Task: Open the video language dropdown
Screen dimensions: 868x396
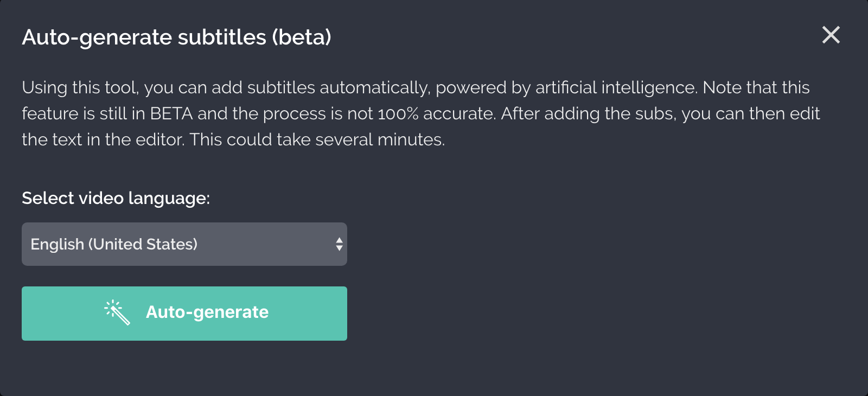Action: pos(184,244)
